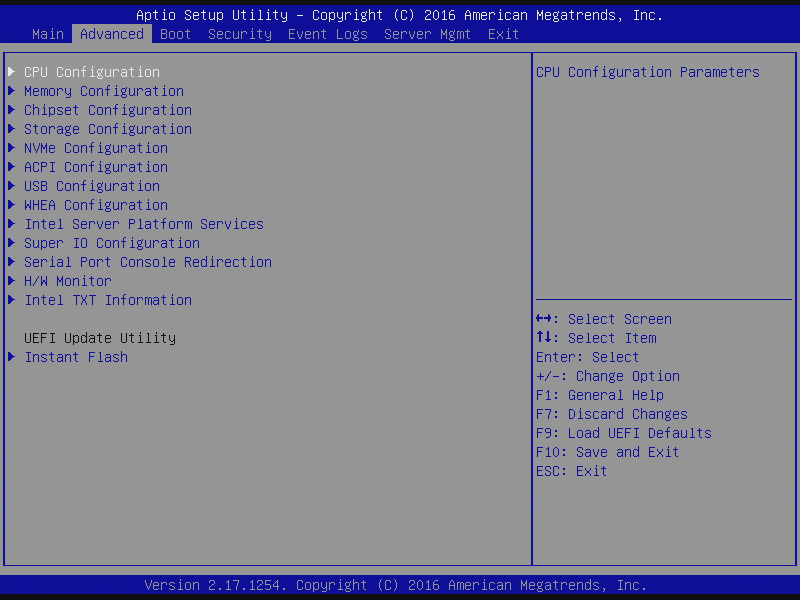Open Intel TXT Information

coord(108,300)
